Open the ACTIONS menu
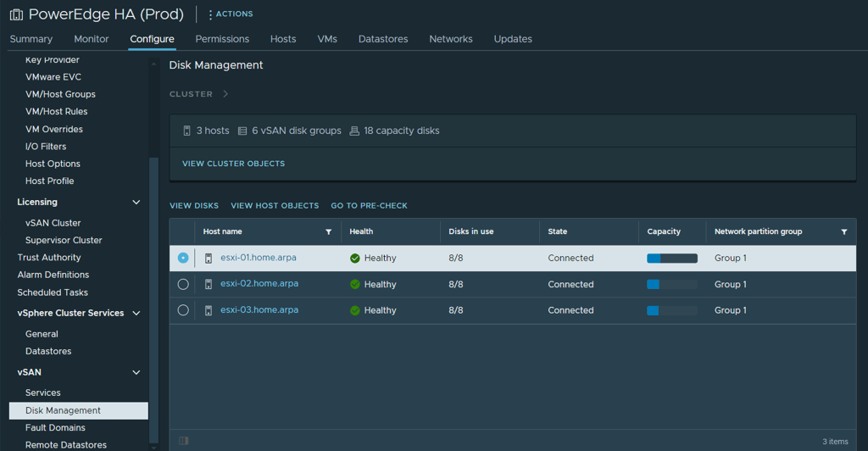Image resolution: width=868 pixels, height=451 pixels. [231, 14]
